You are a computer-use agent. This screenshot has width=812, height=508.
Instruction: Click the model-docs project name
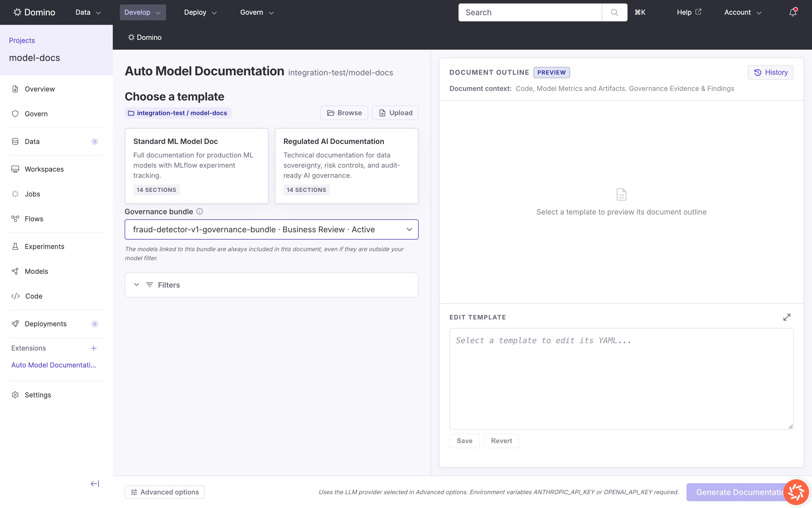34,58
